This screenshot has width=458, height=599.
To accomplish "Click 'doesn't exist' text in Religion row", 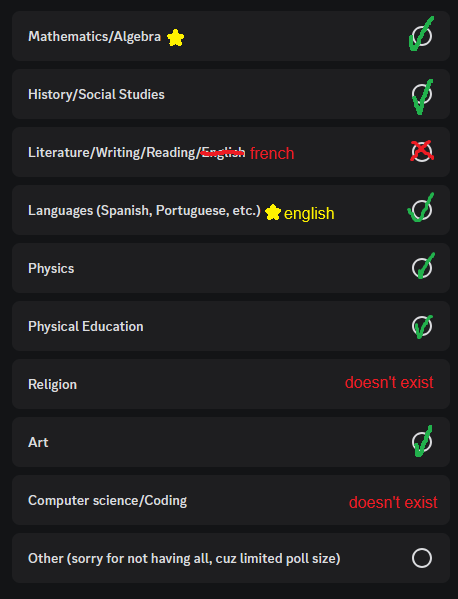I will 389,382.
